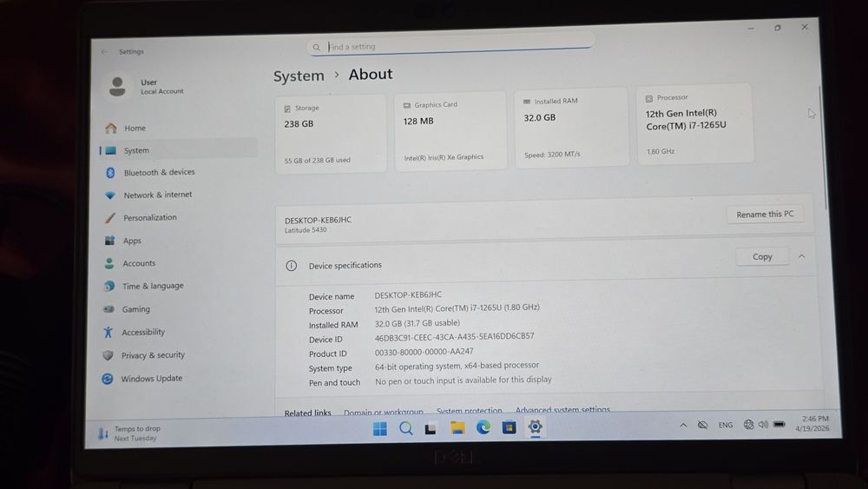Select the Product ID 00330-80000-00000-AA247 text
This screenshot has width=868, height=489.
coord(424,352)
